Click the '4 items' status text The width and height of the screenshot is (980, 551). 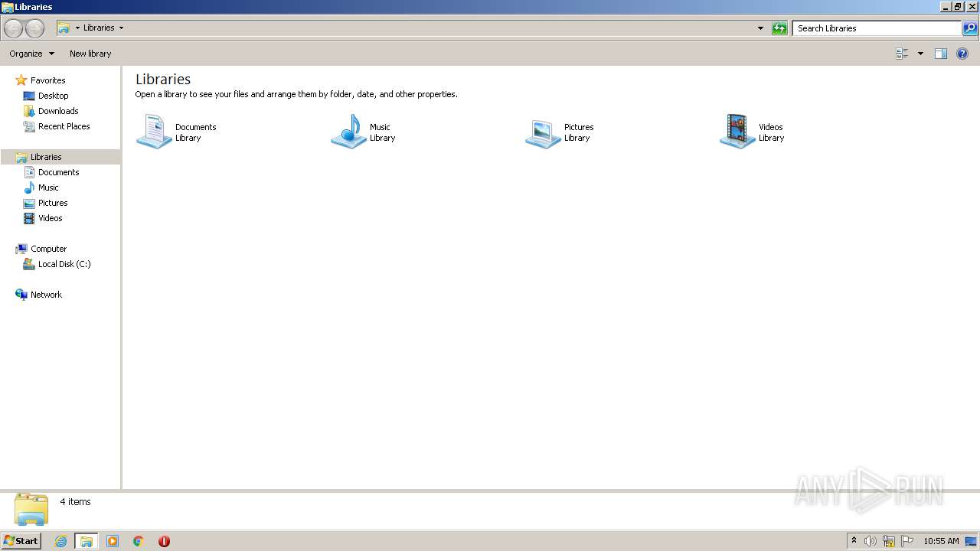(75, 502)
